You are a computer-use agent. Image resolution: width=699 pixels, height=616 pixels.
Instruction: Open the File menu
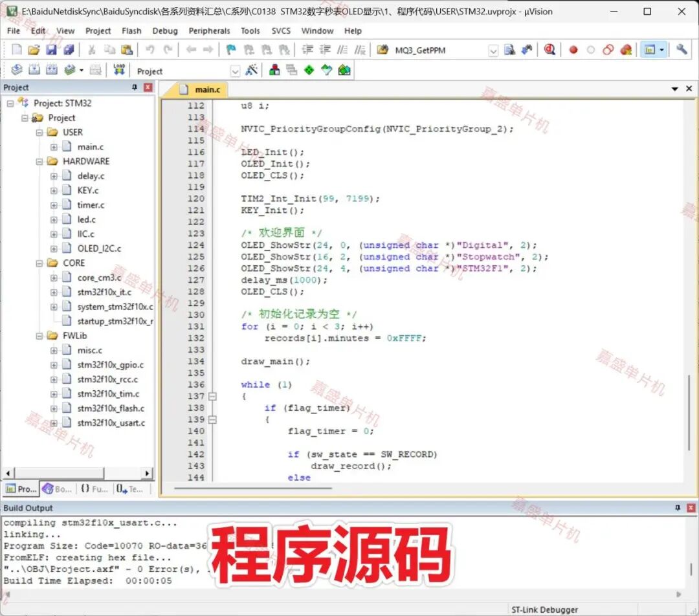(x=14, y=31)
